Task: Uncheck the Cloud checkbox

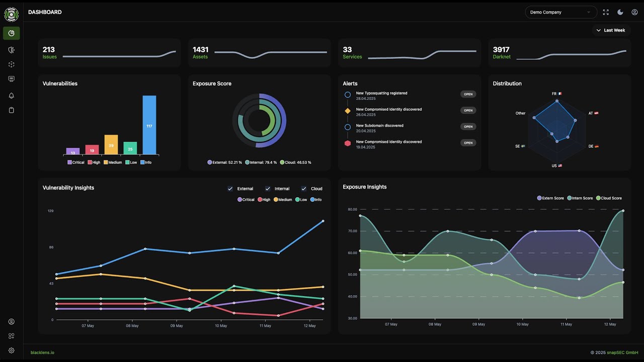Action: click(x=304, y=189)
